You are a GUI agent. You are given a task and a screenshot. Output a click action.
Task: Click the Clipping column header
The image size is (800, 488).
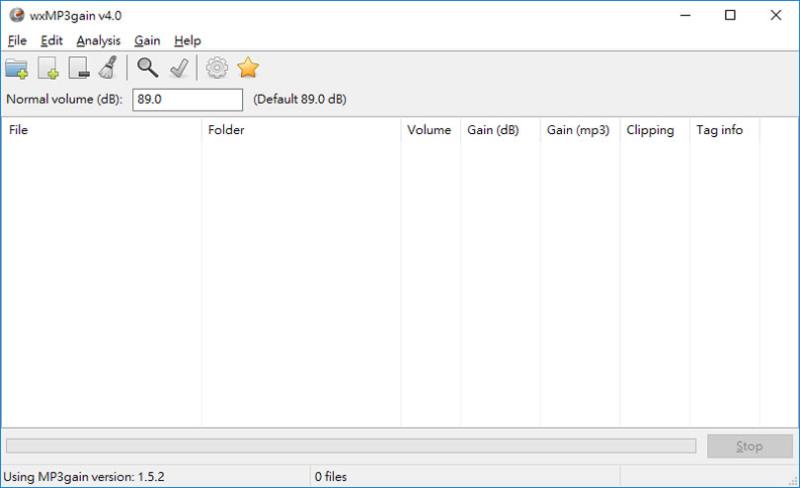[655, 130]
